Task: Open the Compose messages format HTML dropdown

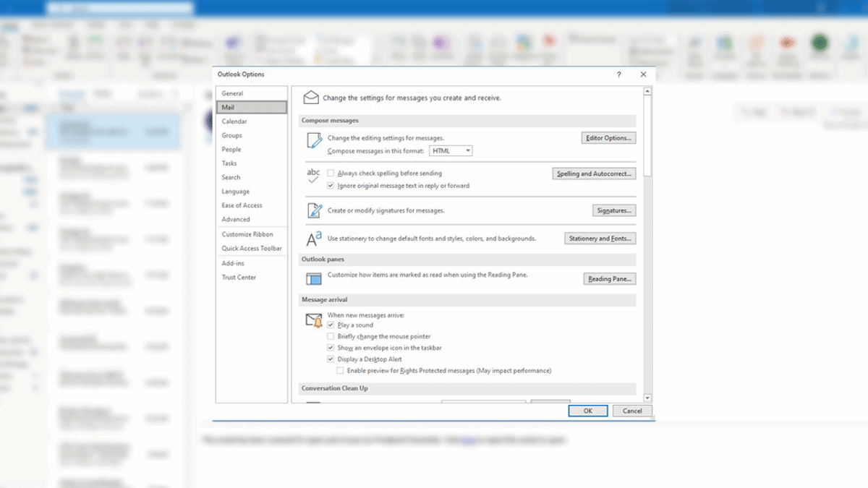Action: [x=451, y=151]
